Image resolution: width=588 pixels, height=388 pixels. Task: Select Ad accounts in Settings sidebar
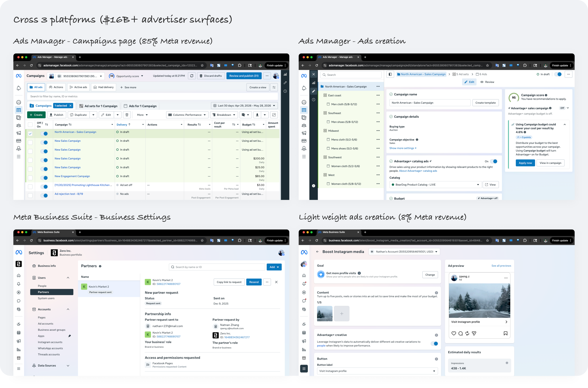(46, 324)
